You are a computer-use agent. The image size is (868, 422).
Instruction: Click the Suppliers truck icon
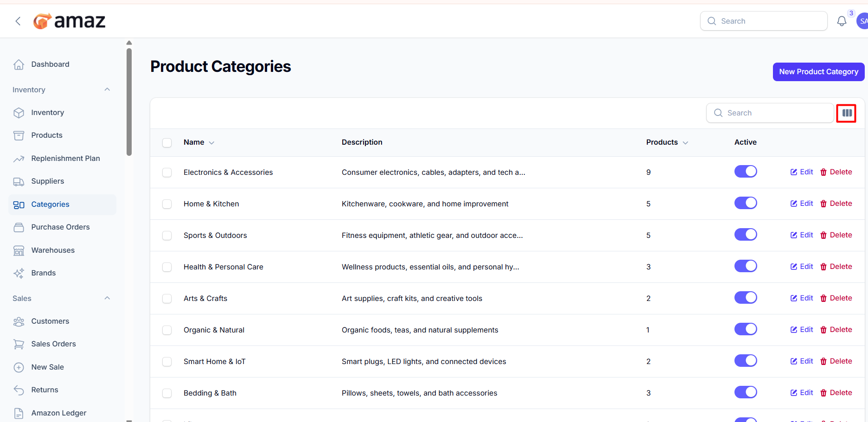[x=19, y=181]
